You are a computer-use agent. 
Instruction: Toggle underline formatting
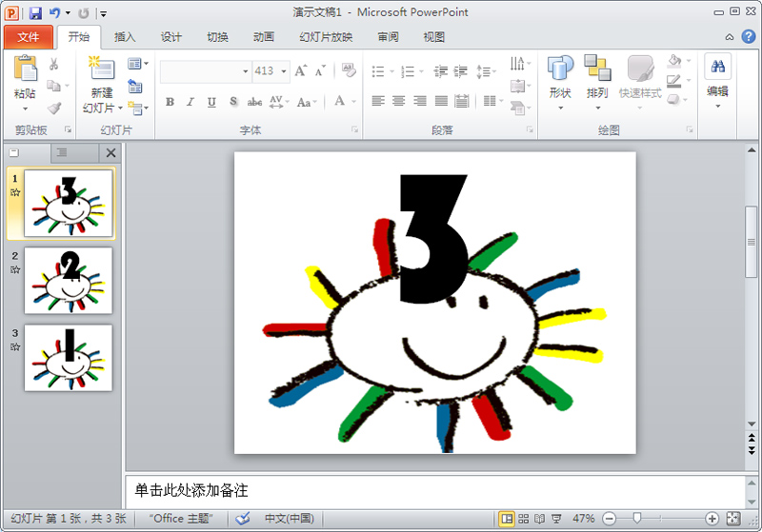tap(211, 102)
